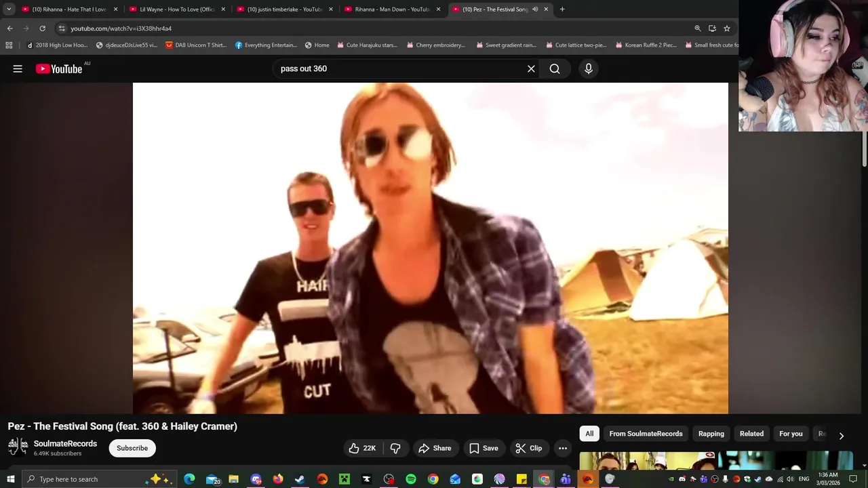
Task: Close the Rihanna - Man Down tab
Action: (x=438, y=9)
